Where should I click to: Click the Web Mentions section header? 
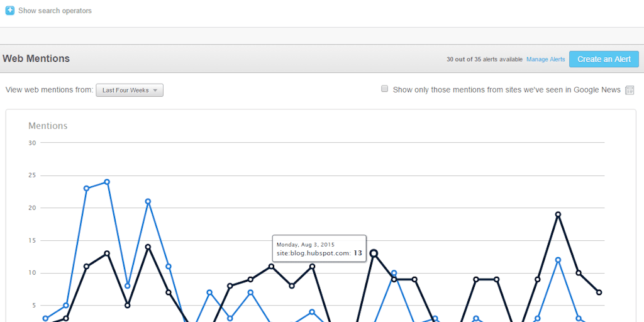[x=36, y=58]
